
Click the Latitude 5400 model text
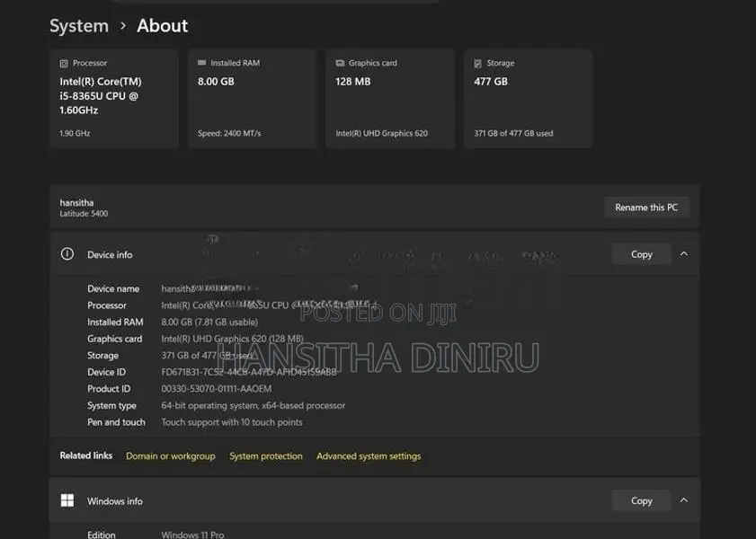(84, 214)
